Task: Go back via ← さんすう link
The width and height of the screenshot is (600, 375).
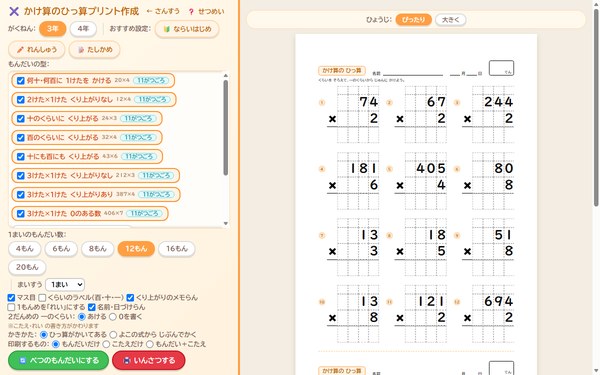Action: pyautogui.click(x=163, y=11)
